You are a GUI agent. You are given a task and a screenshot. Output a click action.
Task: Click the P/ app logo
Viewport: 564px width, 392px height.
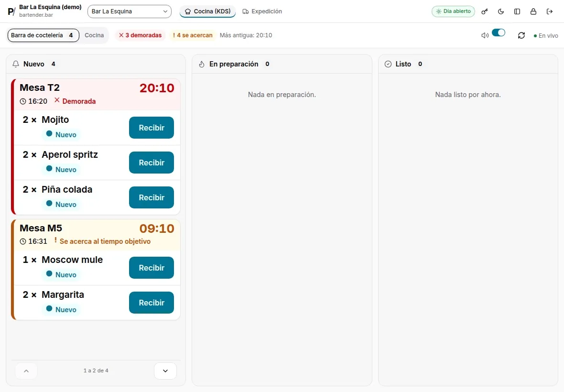pyautogui.click(x=11, y=11)
